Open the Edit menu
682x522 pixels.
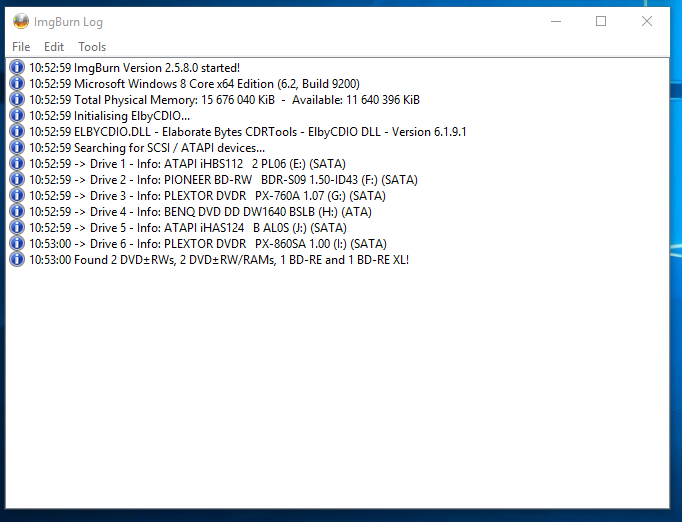pyautogui.click(x=54, y=47)
